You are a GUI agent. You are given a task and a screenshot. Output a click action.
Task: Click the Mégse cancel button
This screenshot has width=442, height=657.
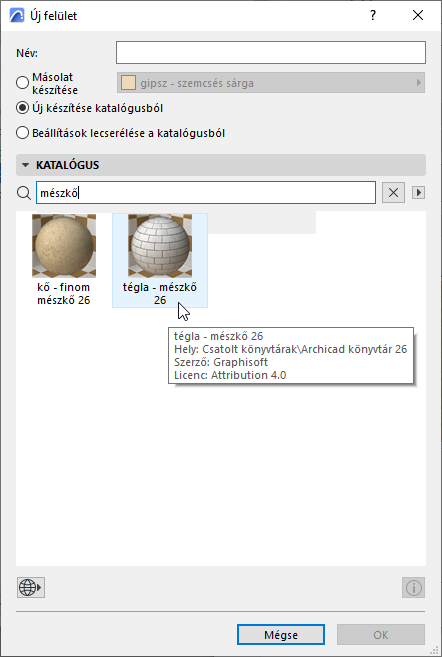[281, 635]
